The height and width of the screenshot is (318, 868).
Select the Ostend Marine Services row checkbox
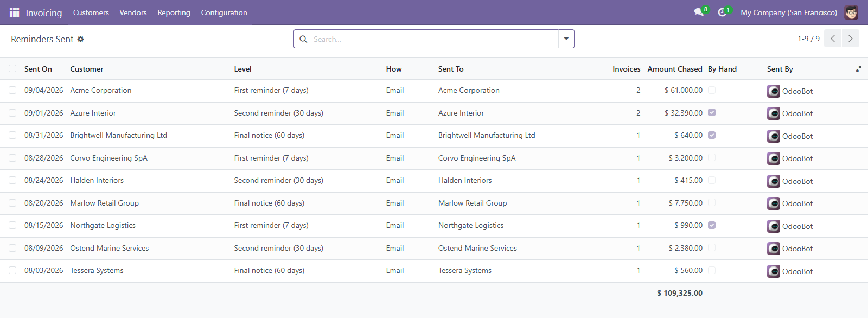coord(12,248)
